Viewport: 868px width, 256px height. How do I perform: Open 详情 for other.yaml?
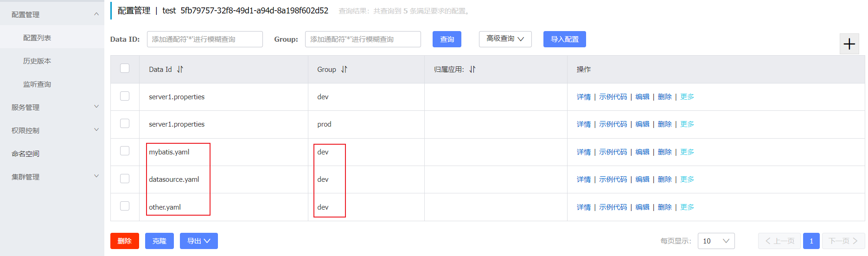coord(584,207)
